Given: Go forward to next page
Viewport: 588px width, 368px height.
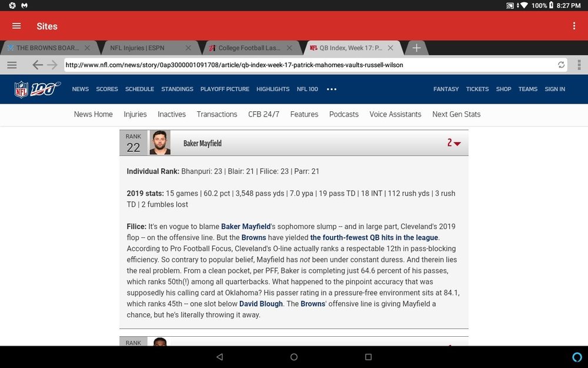Looking at the screenshot, I should tap(52, 65).
